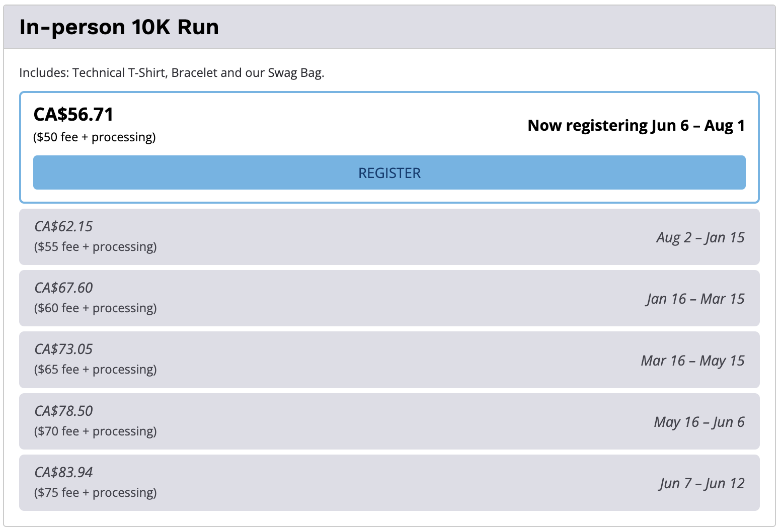
Task: Click 'Now registering Jun 6 – Aug 1' text
Action: click(x=636, y=126)
